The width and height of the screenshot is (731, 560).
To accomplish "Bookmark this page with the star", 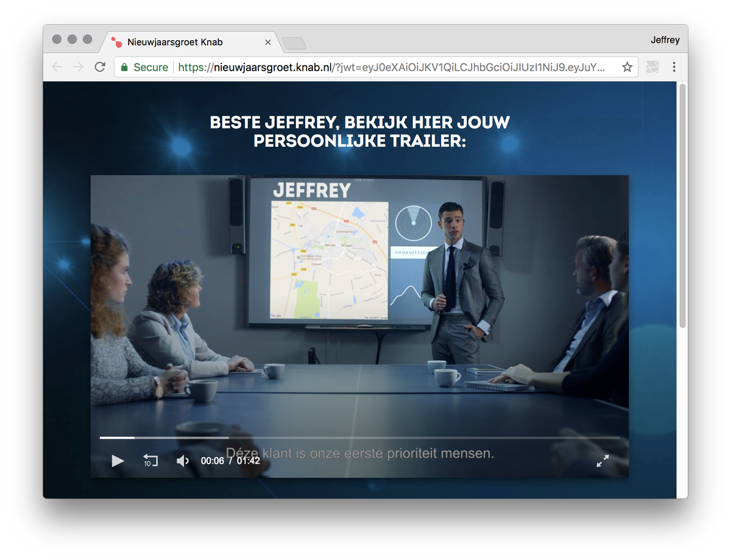I will (627, 67).
